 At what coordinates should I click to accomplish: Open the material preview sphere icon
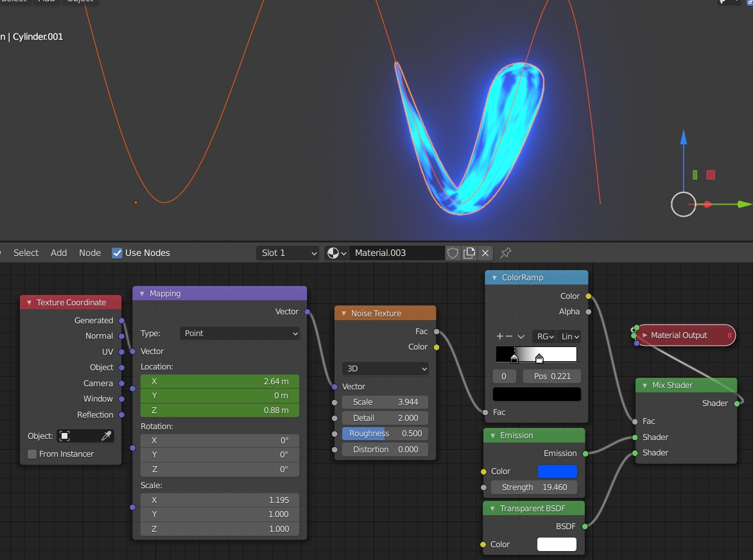click(334, 253)
